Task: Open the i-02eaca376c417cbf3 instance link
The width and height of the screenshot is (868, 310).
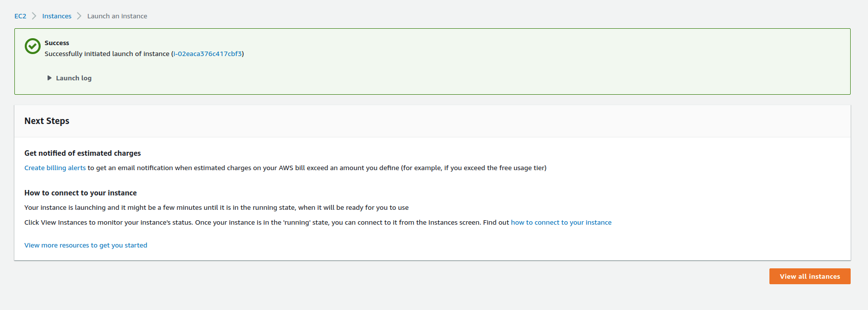Action: [208, 54]
